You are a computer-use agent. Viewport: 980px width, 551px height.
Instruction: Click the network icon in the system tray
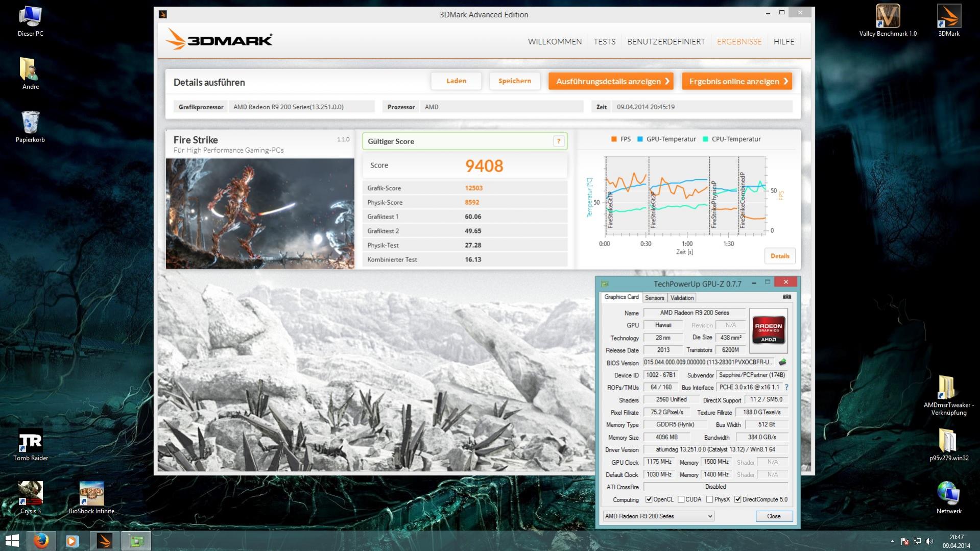coord(917,541)
